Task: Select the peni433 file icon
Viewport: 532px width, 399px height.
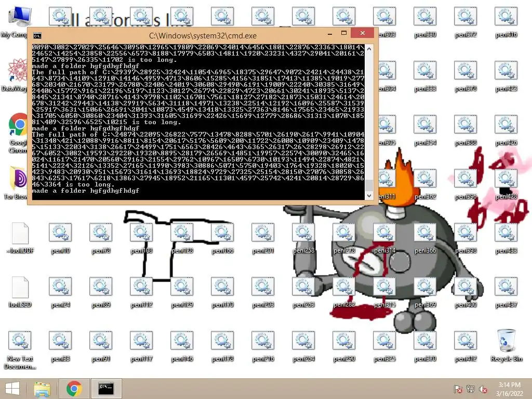Action: point(506,238)
